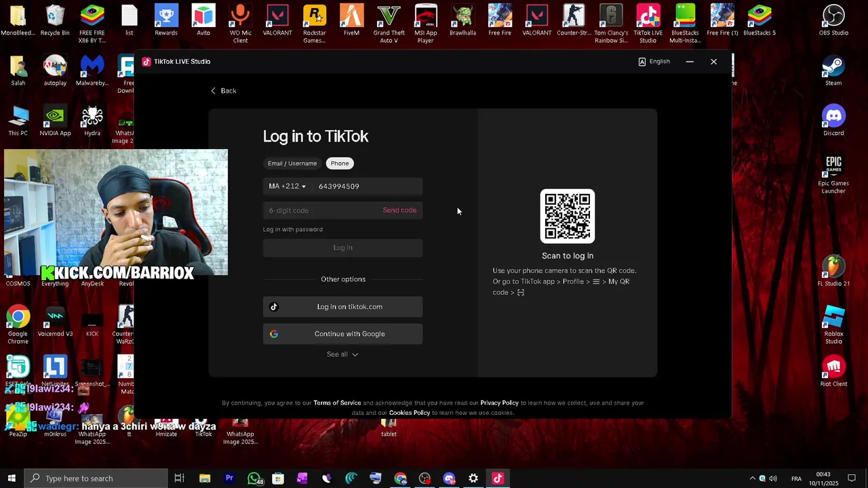Open Steam desktop shortcut
868x488 pixels.
point(833,70)
